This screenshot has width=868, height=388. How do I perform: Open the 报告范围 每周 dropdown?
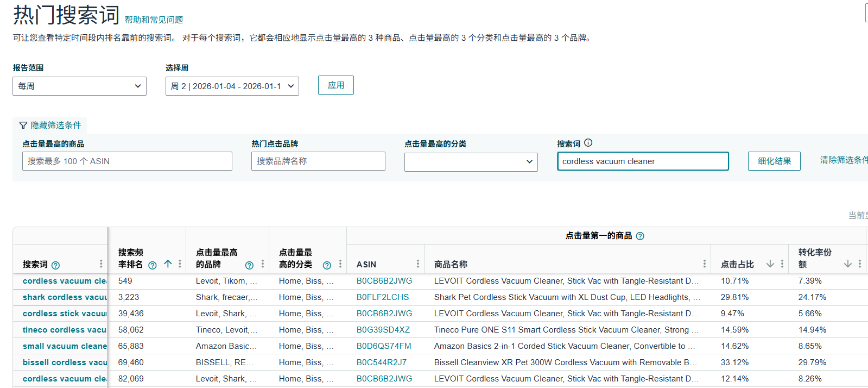coord(79,86)
